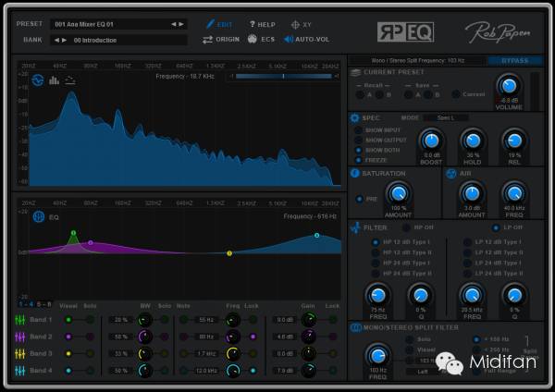Select the SHOW INPUT option

[358, 130]
